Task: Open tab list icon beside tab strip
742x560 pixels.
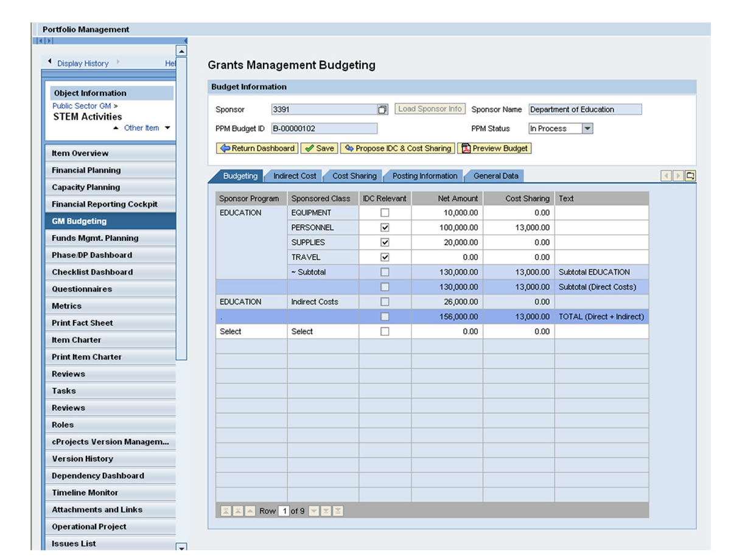Action: 690,176
